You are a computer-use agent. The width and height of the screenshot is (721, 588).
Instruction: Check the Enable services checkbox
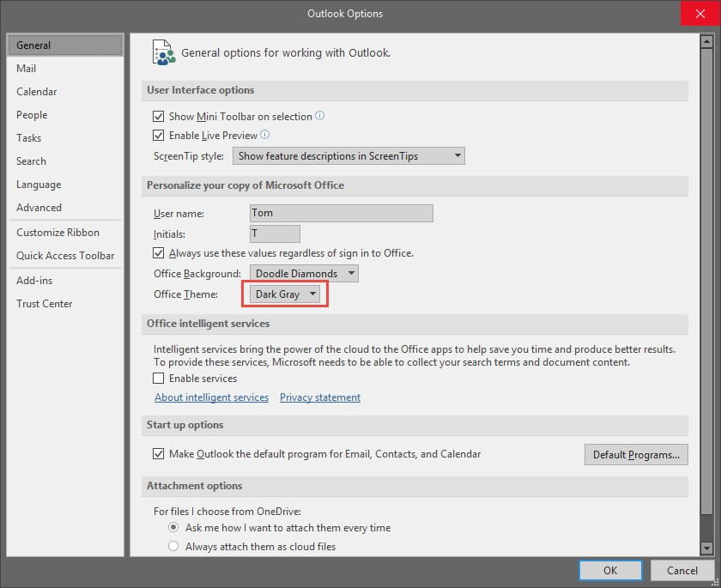158,379
